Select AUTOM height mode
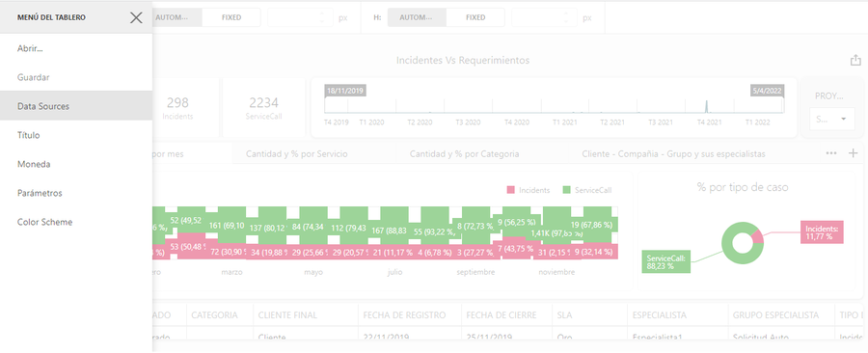Image resolution: width=868 pixels, height=353 pixels. [x=417, y=17]
